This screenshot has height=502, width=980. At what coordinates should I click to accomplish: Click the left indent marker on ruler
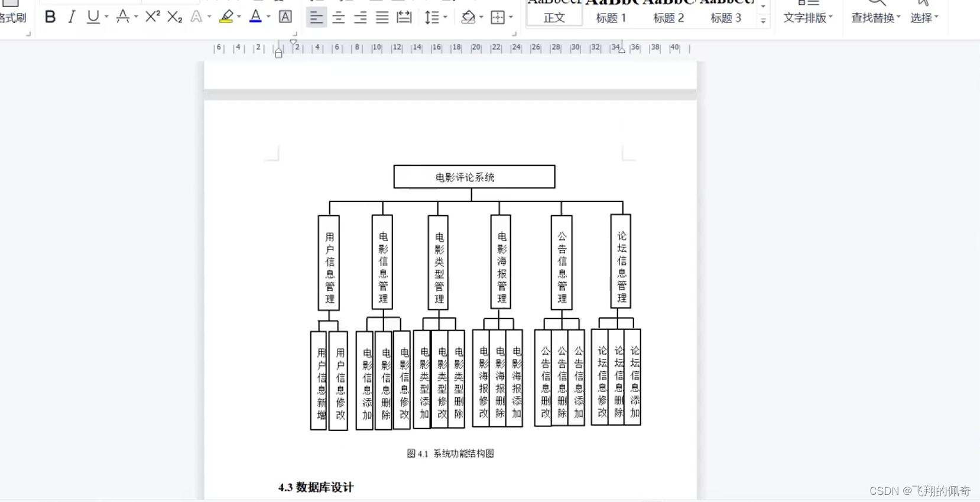coord(278,52)
